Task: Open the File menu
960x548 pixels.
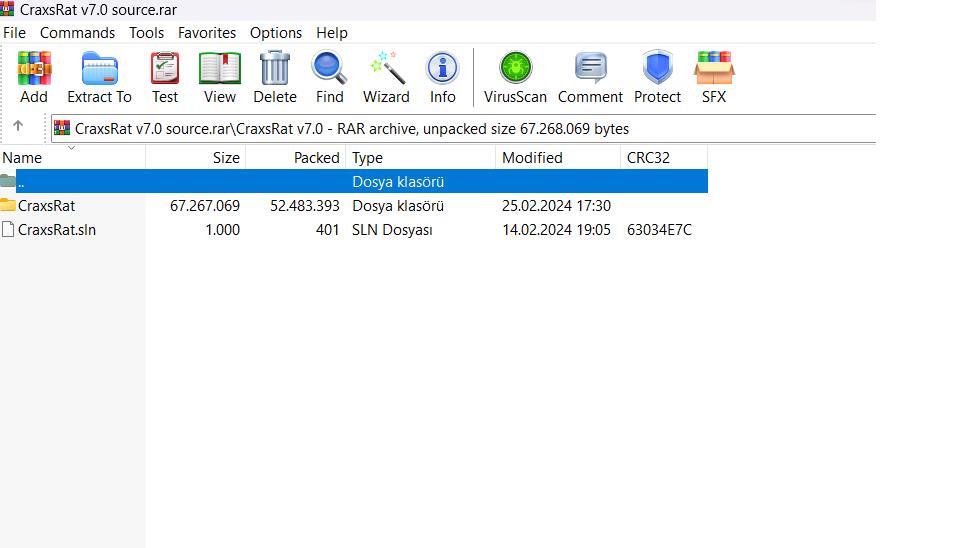Action: [x=15, y=32]
